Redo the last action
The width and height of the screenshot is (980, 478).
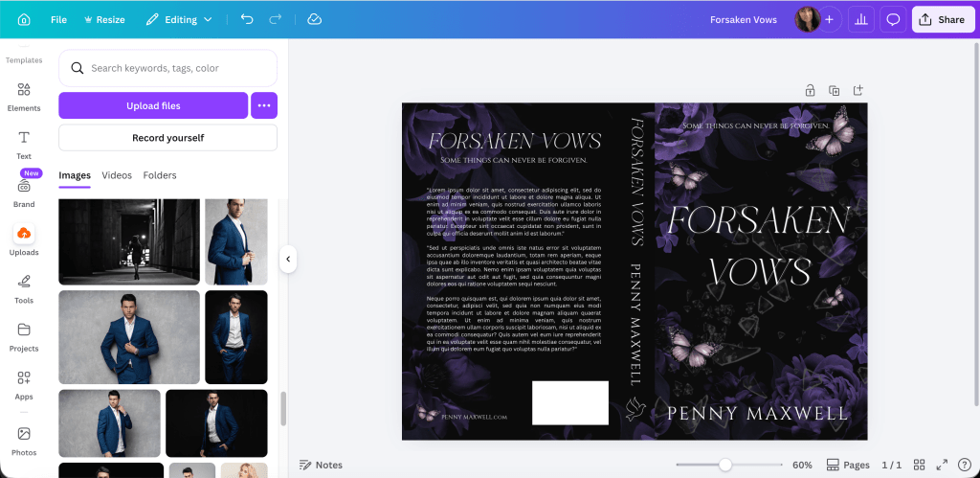click(x=275, y=19)
